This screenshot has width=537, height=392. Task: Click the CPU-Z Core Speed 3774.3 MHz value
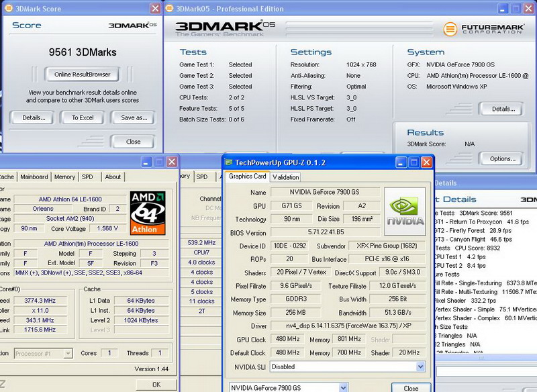40,301
